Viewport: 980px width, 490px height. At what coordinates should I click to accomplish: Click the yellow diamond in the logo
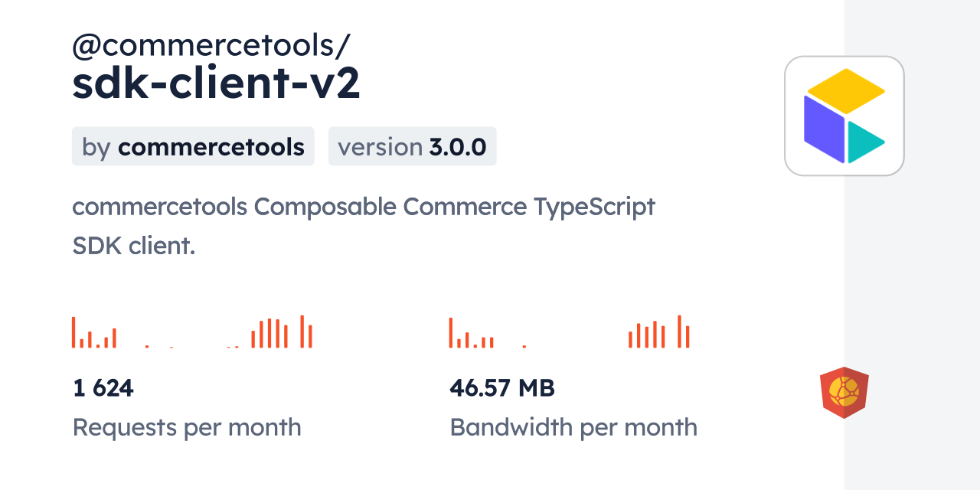(x=846, y=90)
